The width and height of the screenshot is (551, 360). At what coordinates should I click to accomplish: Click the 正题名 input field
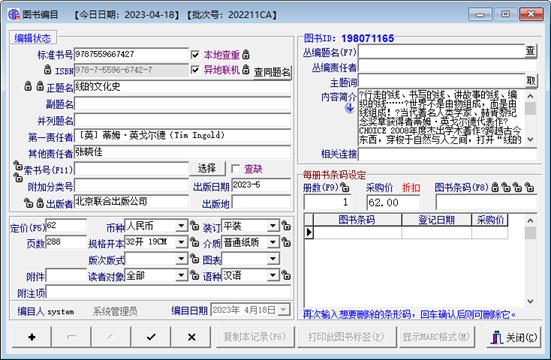tap(182, 87)
